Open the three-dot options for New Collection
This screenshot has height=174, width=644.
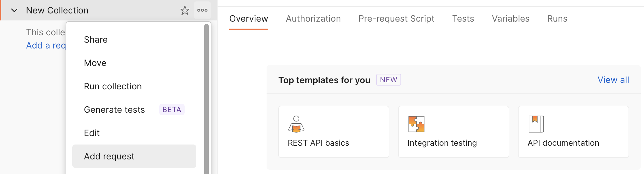click(202, 10)
